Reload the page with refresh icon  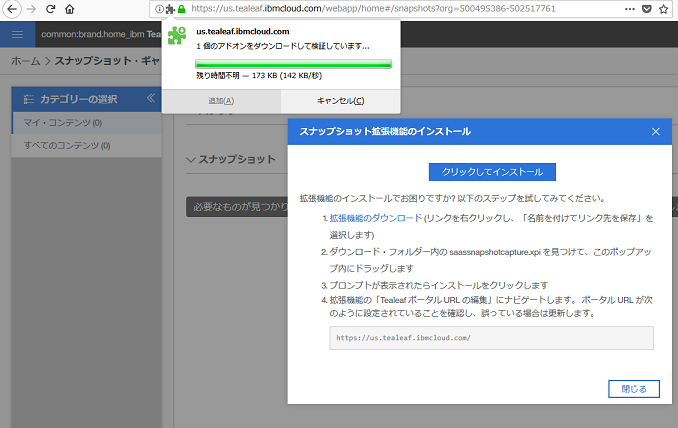pyautogui.click(x=50, y=9)
